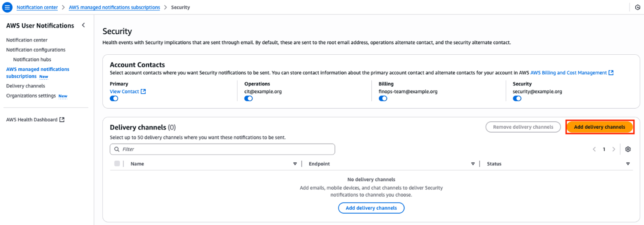Turn off the Billing contact switch
Image resolution: width=644 pixels, height=225 pixels.
[x=383, y=98]
